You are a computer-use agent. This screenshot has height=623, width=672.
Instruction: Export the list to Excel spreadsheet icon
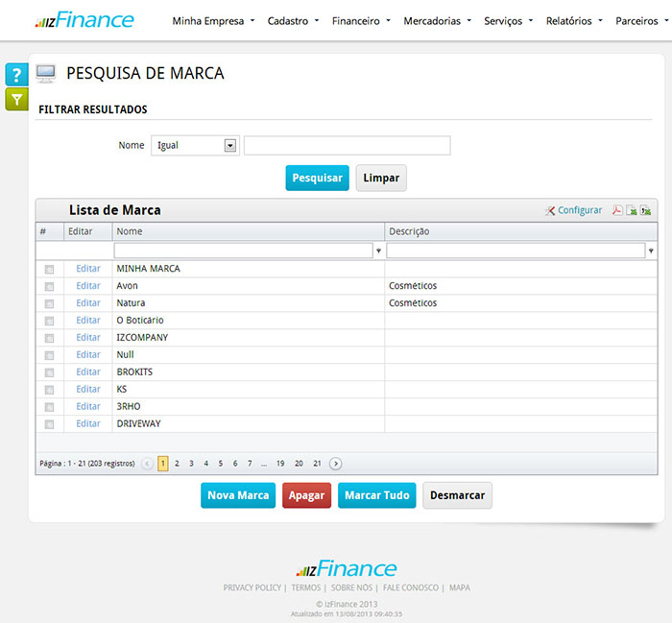click(632, 210)
